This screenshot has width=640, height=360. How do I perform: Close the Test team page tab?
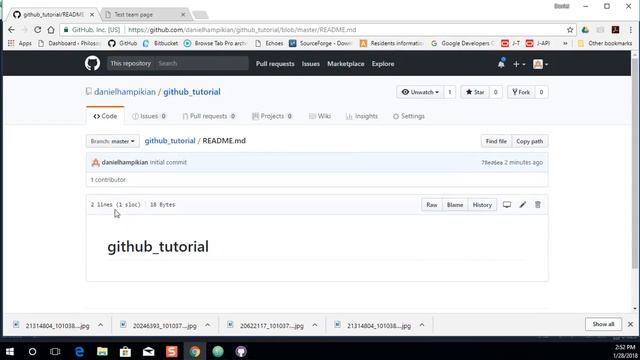[x=183, y=14]
